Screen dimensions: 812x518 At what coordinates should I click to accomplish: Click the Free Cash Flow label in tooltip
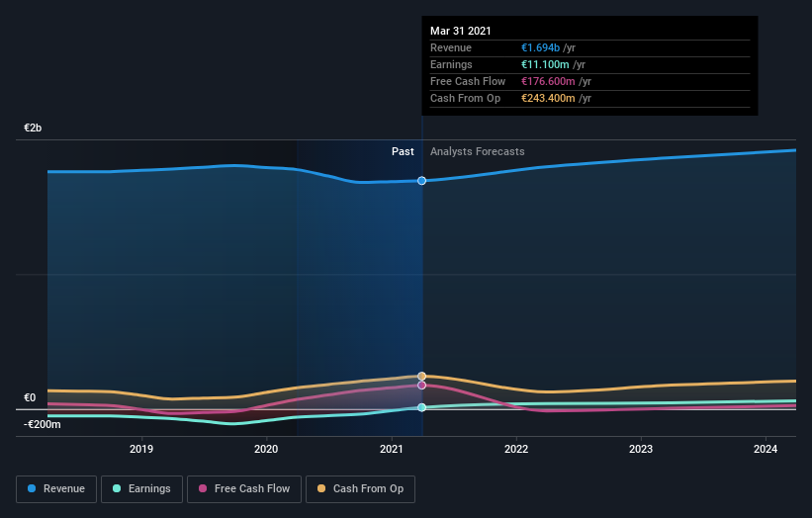[468, 81]
